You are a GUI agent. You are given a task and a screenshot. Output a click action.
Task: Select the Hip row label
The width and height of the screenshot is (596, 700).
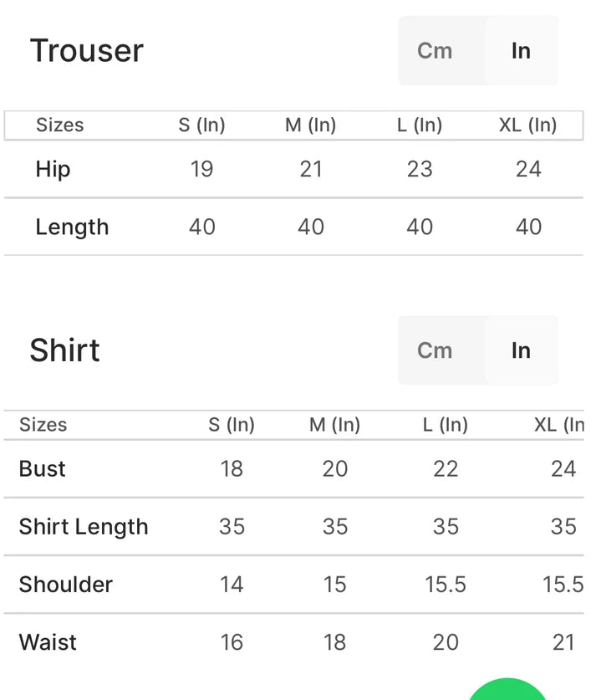(53, 170)
